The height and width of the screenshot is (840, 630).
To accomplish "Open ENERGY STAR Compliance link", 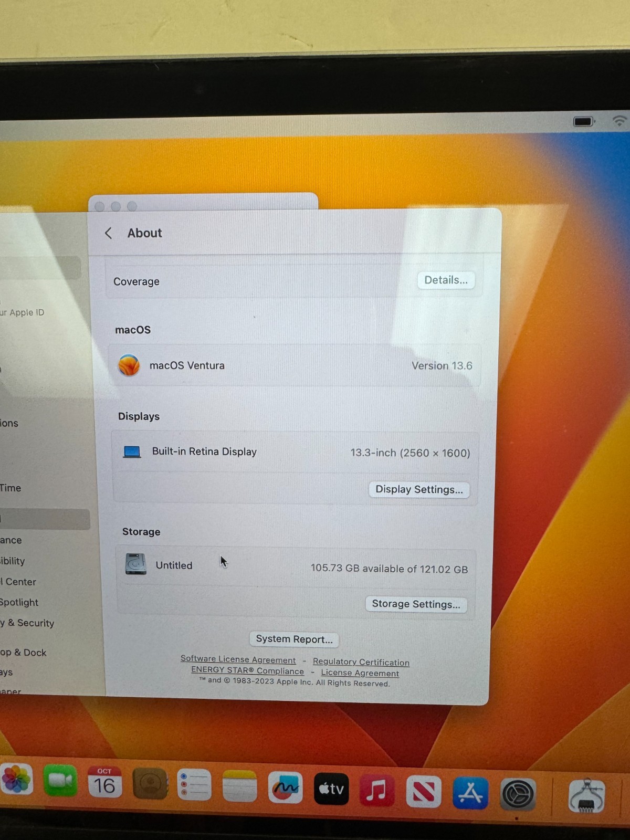I will (247, 670).
